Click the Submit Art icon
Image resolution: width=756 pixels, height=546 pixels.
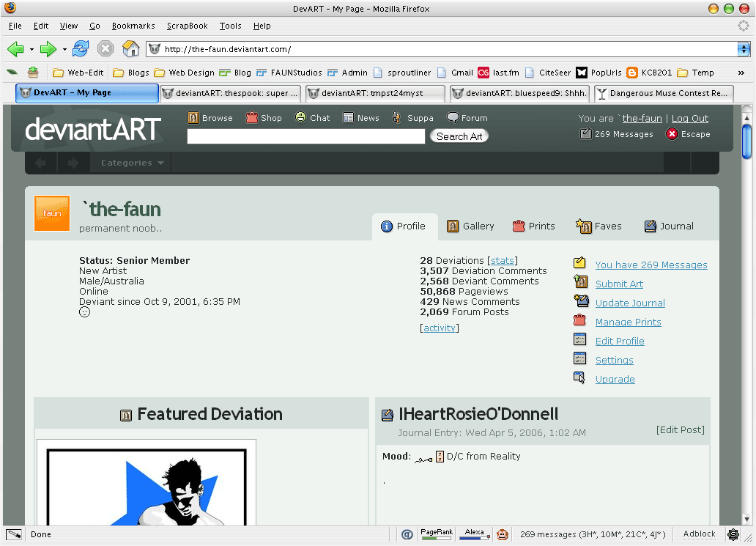click(x=580, y=281)
